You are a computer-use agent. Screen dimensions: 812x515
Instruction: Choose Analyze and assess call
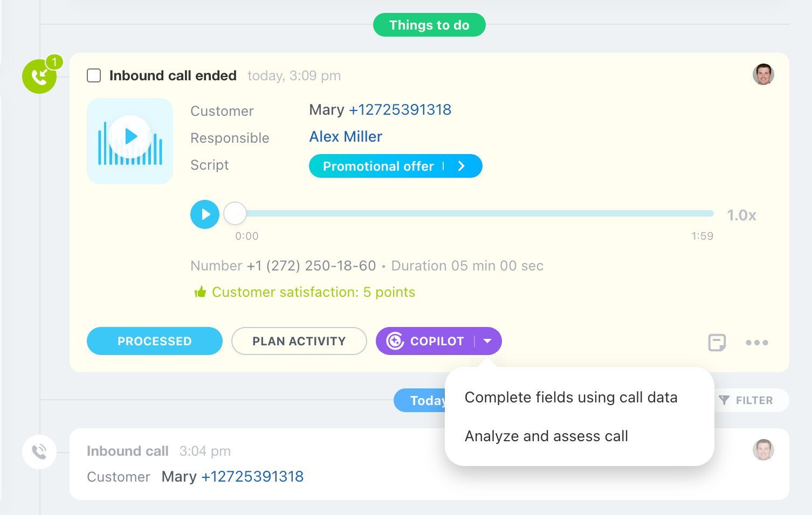coord(546,436)
